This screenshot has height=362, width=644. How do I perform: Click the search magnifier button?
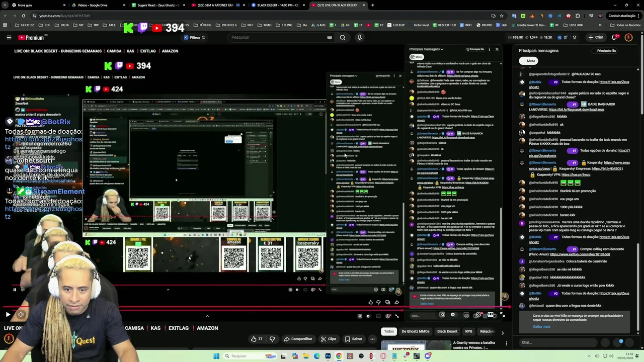(x=343, y=37)
